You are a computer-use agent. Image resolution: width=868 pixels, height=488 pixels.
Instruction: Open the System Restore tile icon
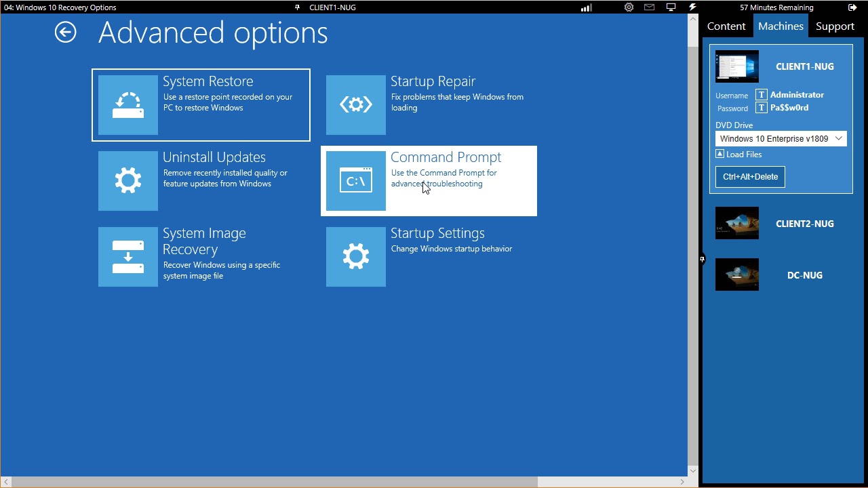point(128,105)
